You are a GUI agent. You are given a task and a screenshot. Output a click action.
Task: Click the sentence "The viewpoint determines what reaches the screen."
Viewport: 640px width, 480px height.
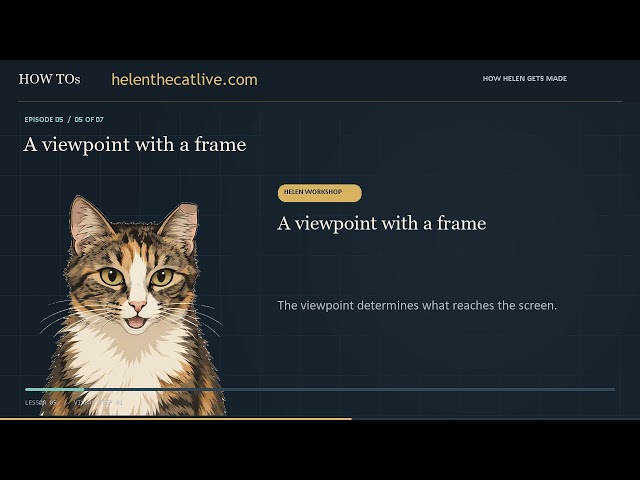(x=417, y=305)
